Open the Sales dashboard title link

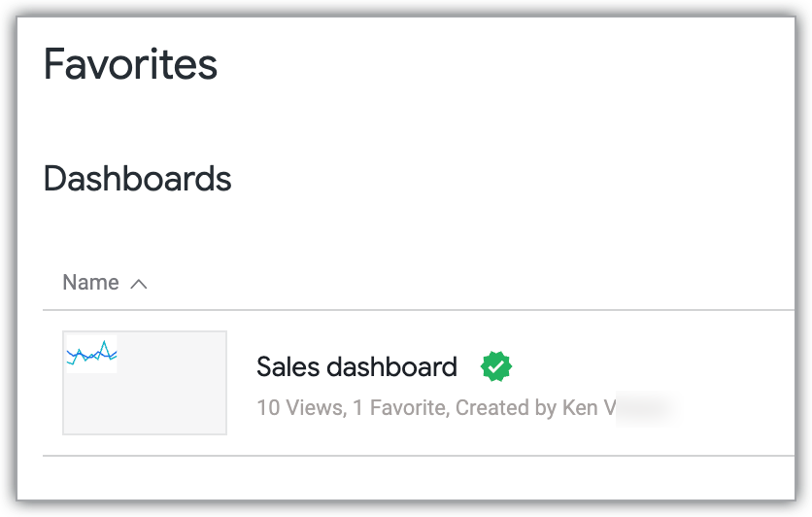[356, 367]
